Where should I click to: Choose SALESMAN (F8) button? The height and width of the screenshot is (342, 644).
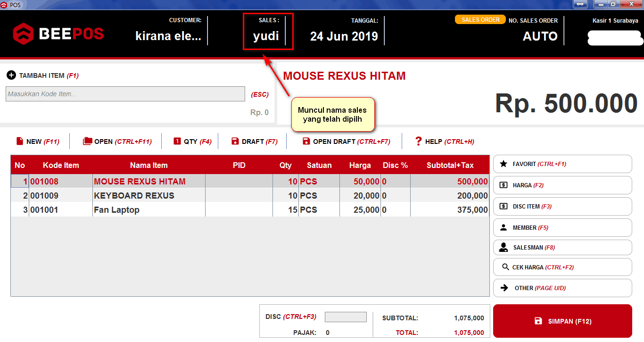tap(562, 247)
